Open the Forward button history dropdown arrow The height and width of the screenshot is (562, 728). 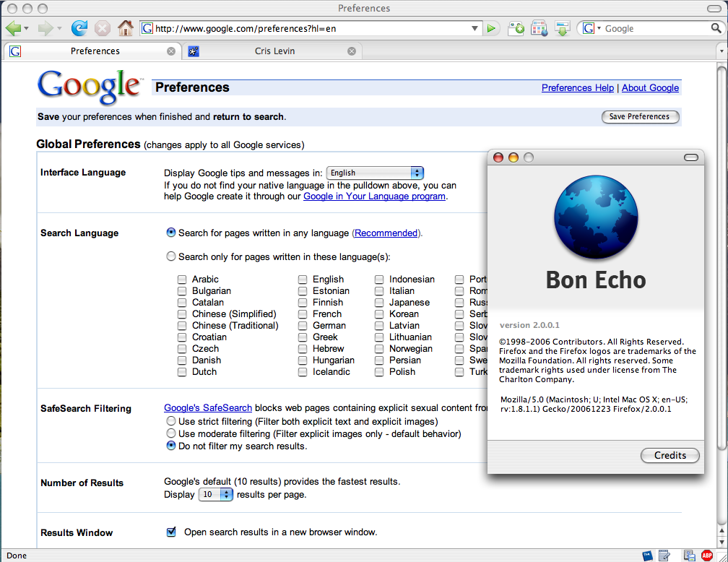coord(59,28)
